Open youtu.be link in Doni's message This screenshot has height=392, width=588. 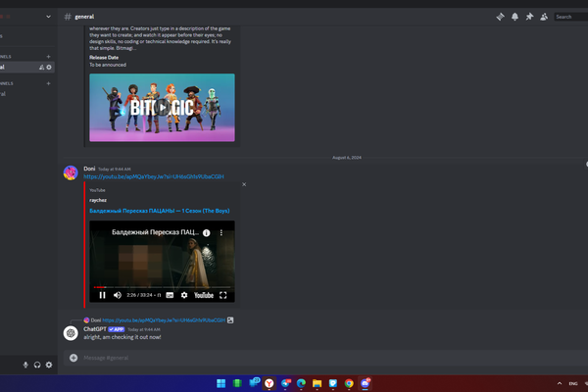(154, 176)
